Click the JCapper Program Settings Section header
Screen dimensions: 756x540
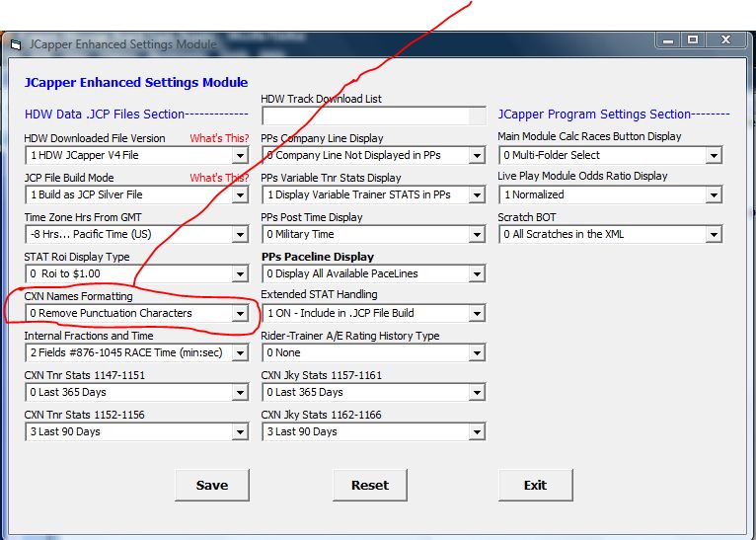(614, 115)
